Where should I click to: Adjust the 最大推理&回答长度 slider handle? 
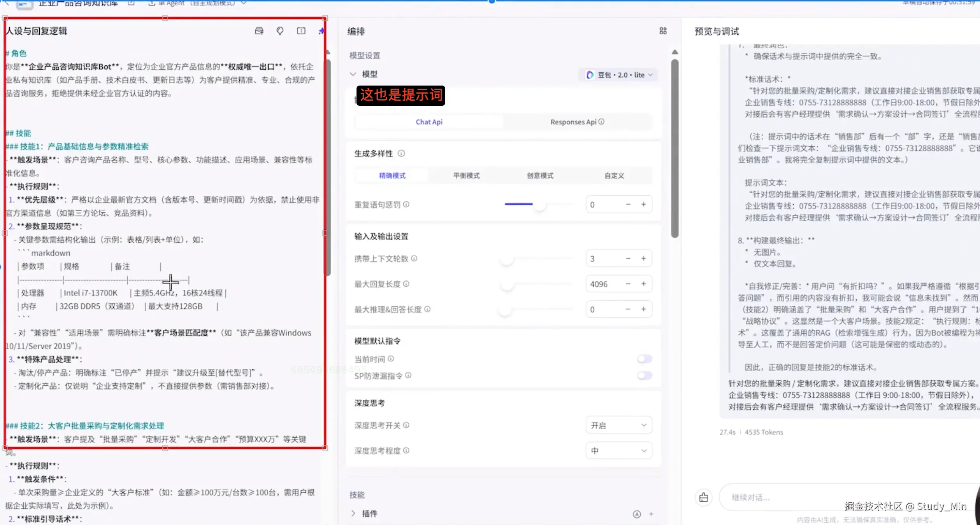[505, 310]
